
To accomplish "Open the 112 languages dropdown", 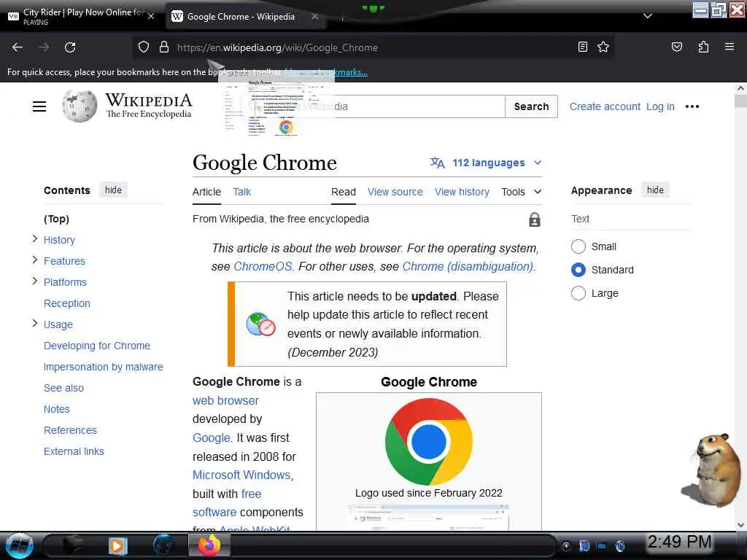I will pyautogui.click(x=486, y=163).
